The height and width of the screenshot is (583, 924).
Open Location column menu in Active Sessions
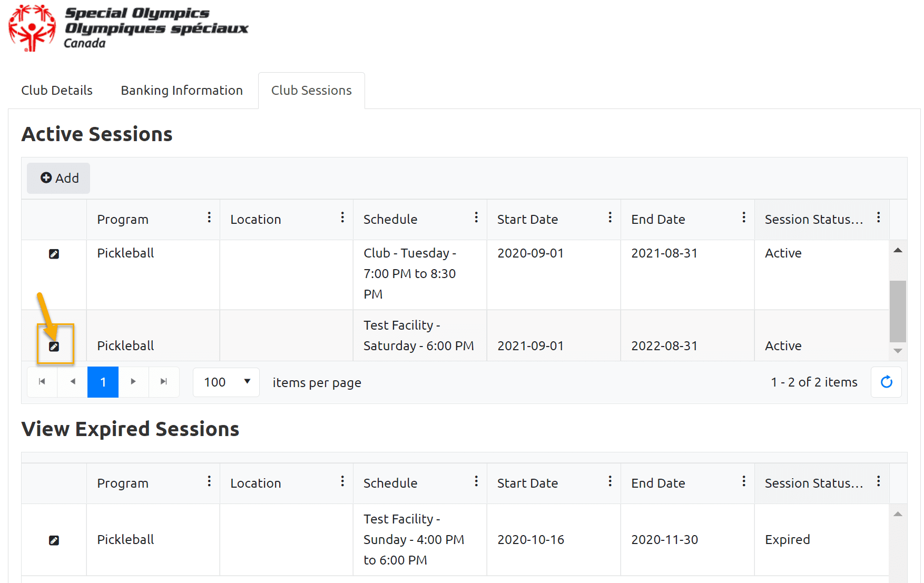[x=342, y=218]
